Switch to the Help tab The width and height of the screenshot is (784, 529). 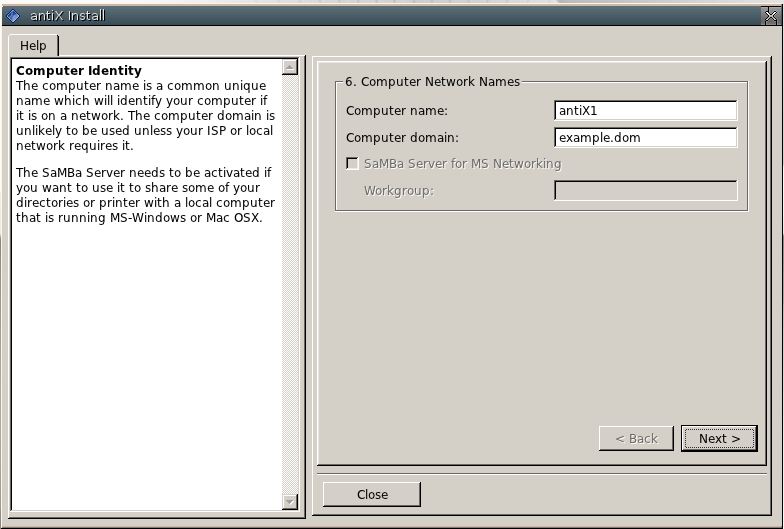pos(34,46)
